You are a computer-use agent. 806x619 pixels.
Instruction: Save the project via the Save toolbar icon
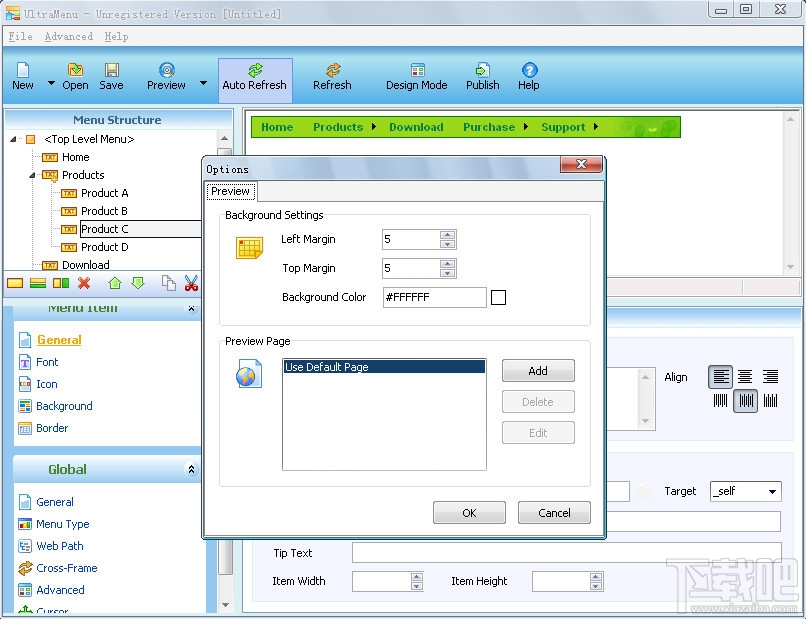pyautogui.click(x=111, y=75)
